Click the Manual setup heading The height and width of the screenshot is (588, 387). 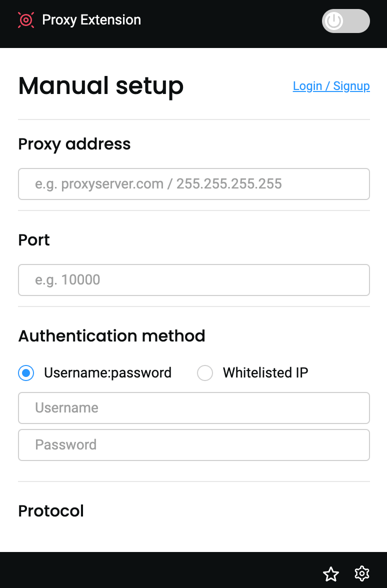coord(100,85)
